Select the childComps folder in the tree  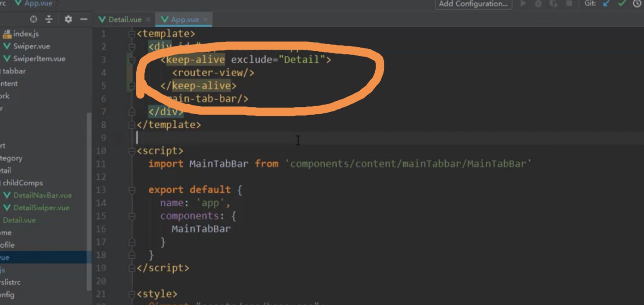tap(23, 183)
